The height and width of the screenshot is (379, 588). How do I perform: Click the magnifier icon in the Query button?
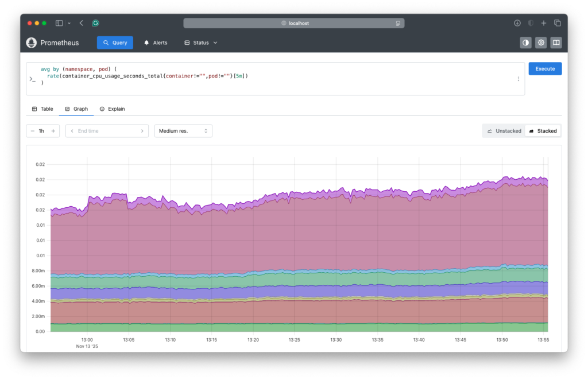click(106, 42)
